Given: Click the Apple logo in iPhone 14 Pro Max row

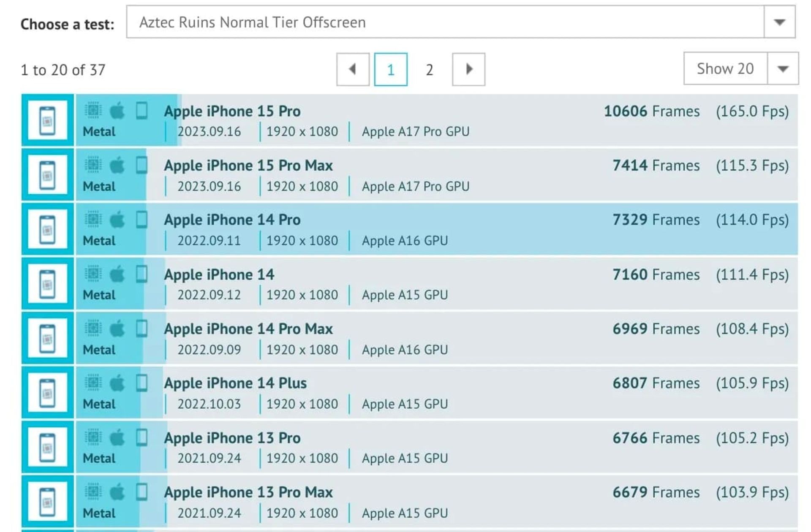Looking at the screenshot, I should 117,328.
